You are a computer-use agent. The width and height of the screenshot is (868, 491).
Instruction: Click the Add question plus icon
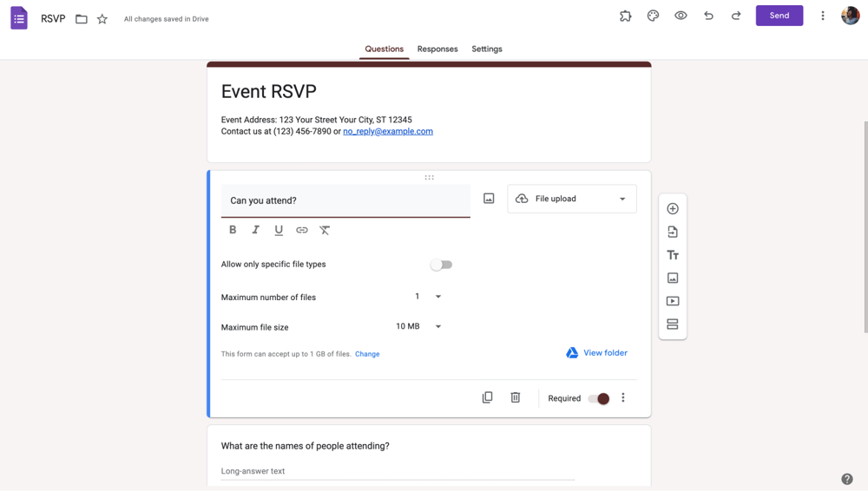point(673,209)
